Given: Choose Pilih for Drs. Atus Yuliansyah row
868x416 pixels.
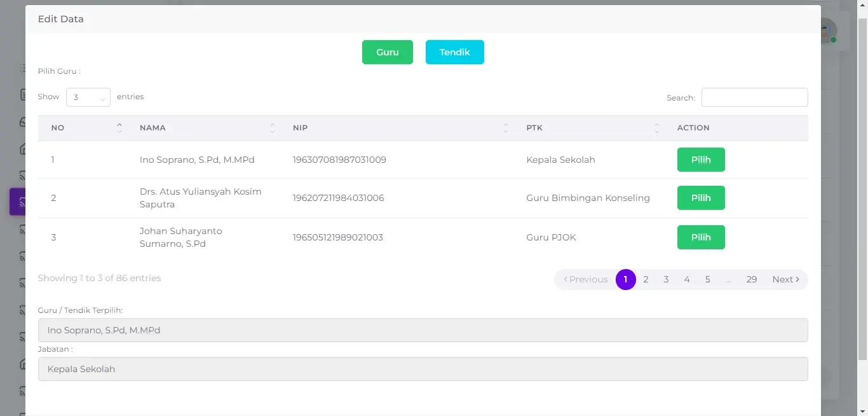Looking at the screenshot, I should (701, 198).
